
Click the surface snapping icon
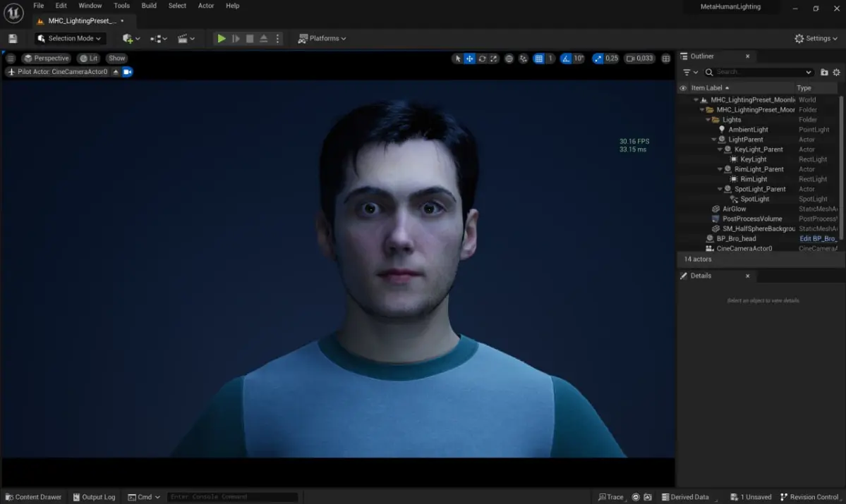(x=524, y=59)
